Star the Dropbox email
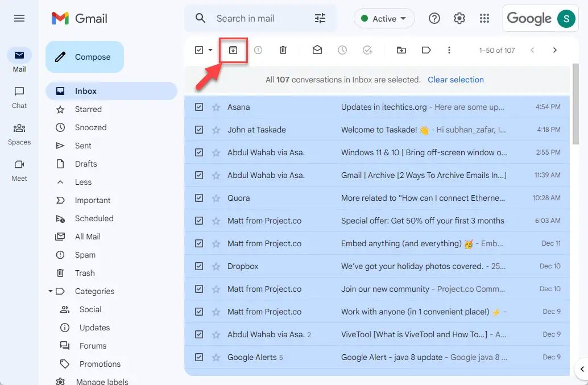The height and width of the screenshot is (385, 588). (216, 266)
